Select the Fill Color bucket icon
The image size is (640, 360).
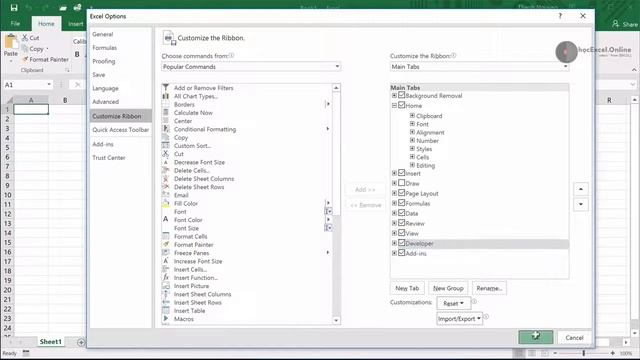[x=166, y=203]
